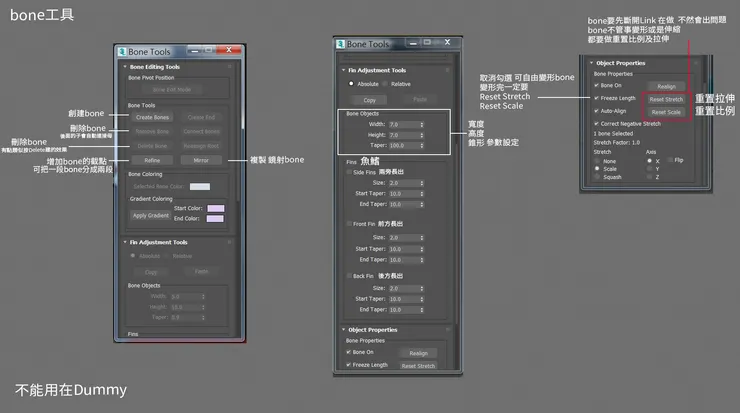This screenshot has height=413, width=740.
Task: Open the Selected Bone Color swatch
Action: (x=200, y=186)
